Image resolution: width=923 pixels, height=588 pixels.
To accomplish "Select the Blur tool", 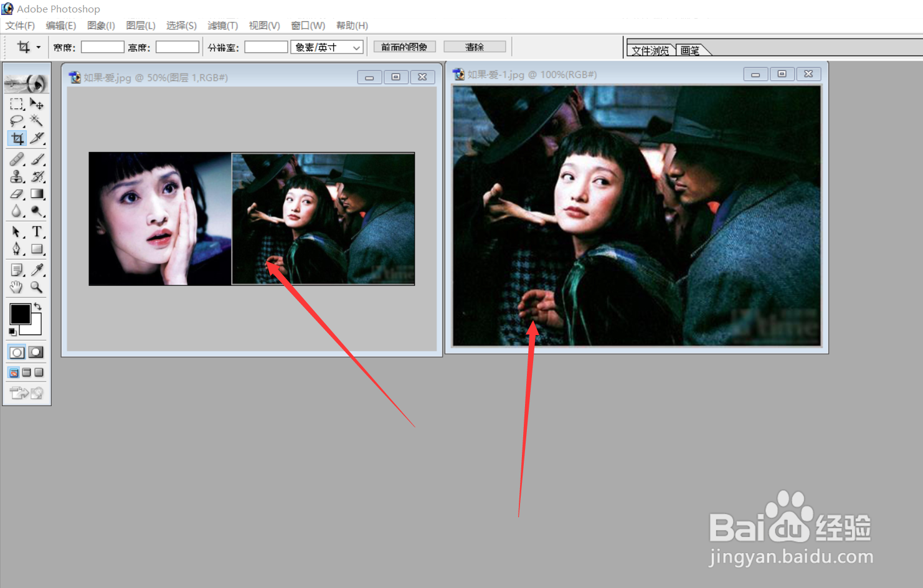I will point(17,212).
